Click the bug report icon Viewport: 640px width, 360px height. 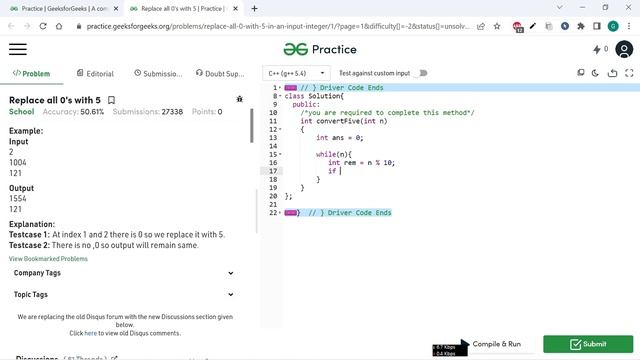(x=240, y=99)
